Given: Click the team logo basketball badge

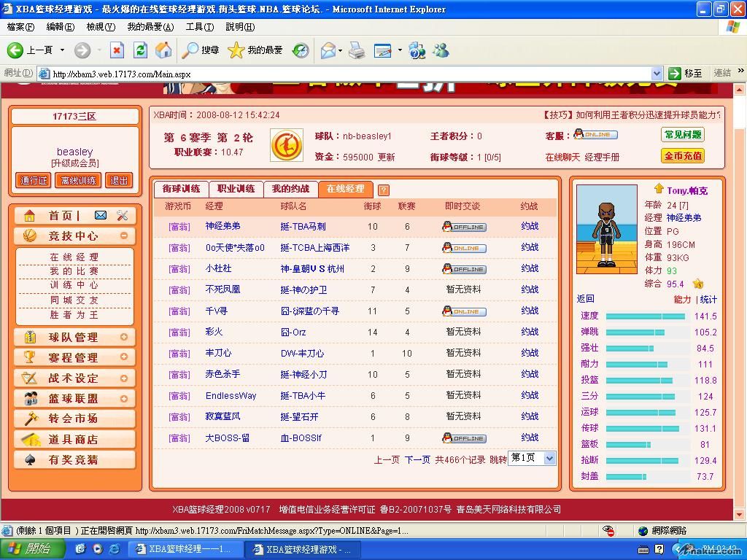Looking at the screenshot, I should pos(287,145).
